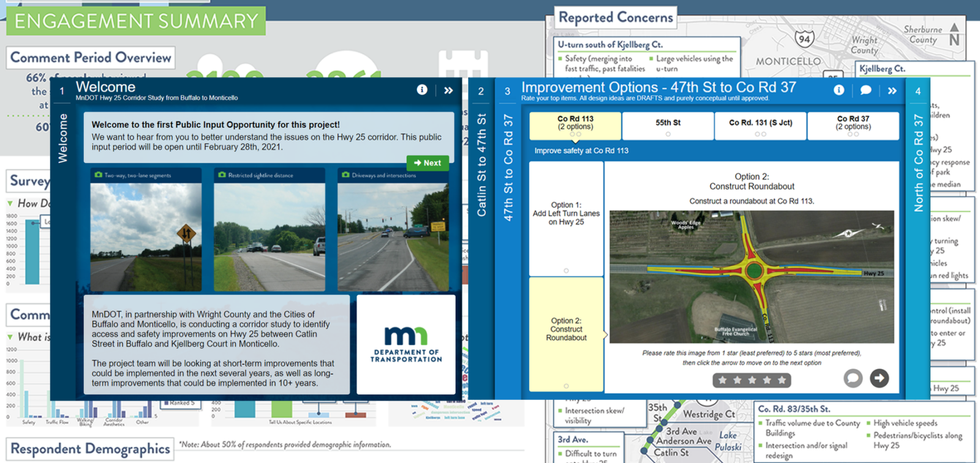Click the camera icon beside 'Restricted sightline distance'
The image size is (980, 463).
pyautogui.click(x=222, y=175)
